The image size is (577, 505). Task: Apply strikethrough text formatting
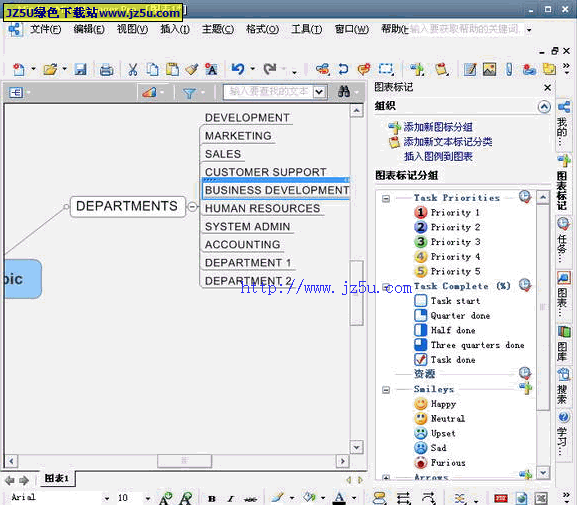coord(251,499)
